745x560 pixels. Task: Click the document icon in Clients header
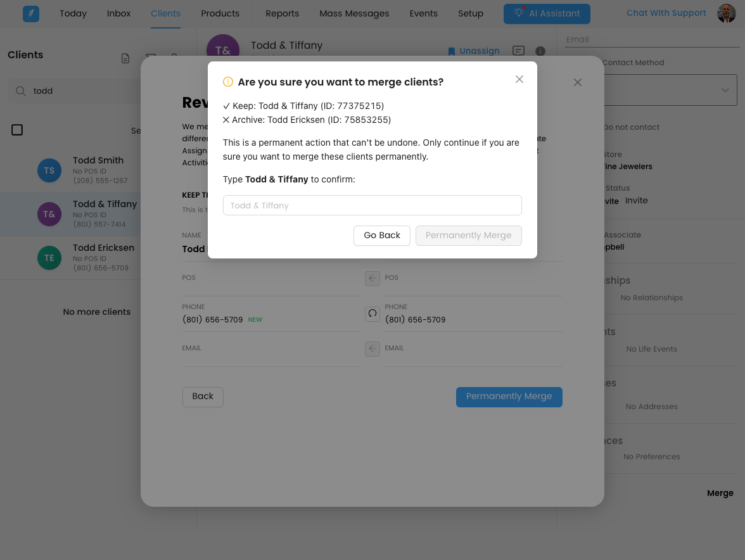click(125, 58)
